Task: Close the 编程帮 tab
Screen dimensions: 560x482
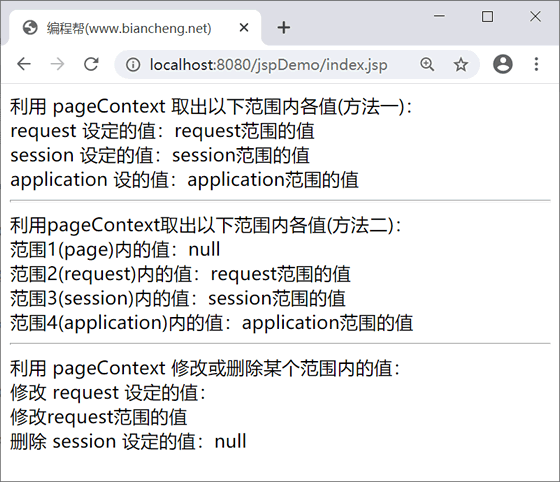Action: 244,27
